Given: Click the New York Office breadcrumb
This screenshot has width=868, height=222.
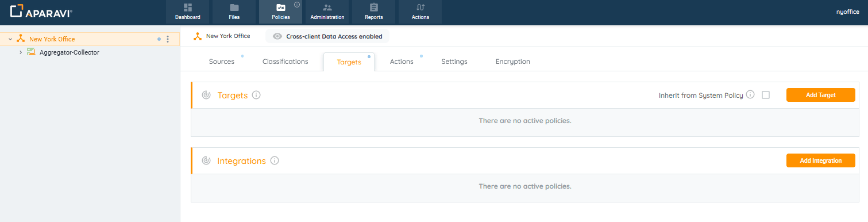Looking at the screenshot, I should 228,36.
